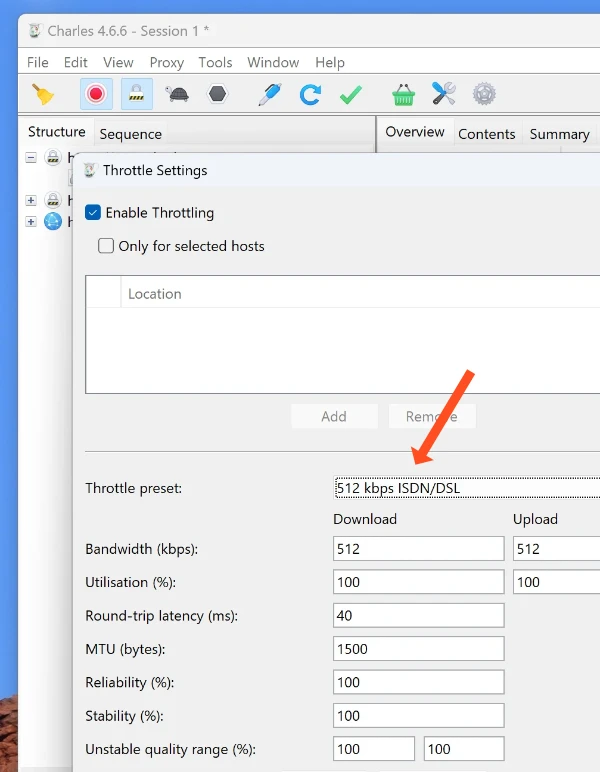Expand the globe host tree node
Viewport: 600px width, 772px height.
click(31, 222)
